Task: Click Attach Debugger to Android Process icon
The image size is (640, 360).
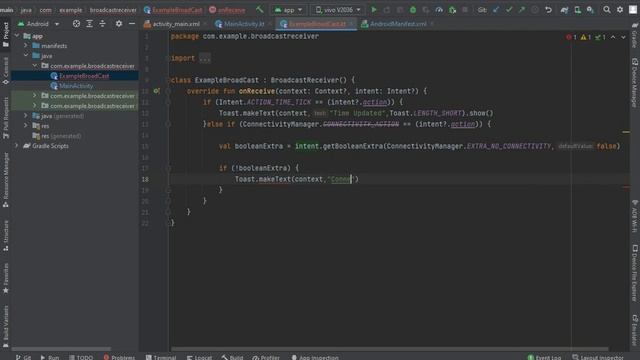Action: (x=452, y=9)
